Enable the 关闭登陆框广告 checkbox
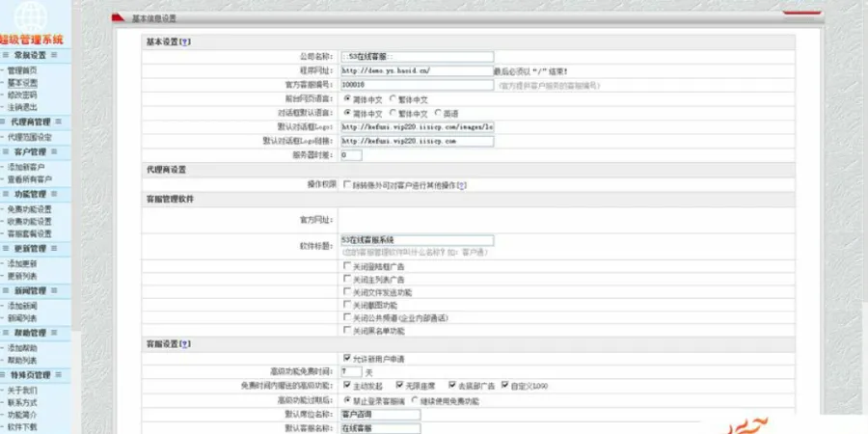Screen dimensions: 868x434 [x=347, y=266]
